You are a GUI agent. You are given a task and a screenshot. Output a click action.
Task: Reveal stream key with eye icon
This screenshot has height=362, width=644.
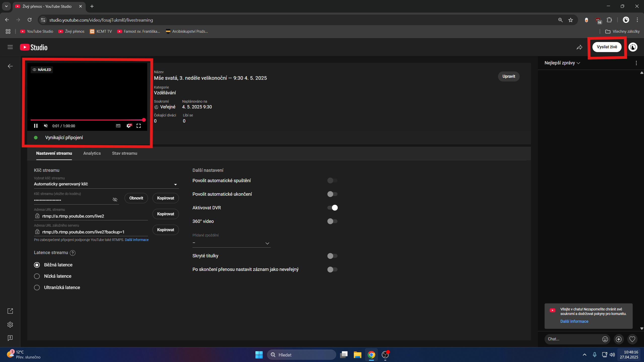point(115,199)
